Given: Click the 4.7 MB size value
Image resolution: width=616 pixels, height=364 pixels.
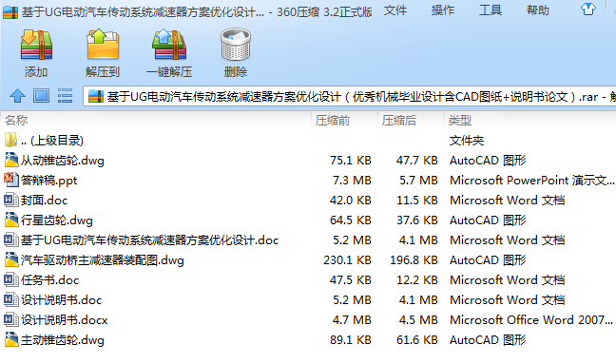Looking at the screenshot, I should click(x=352, y=320).
